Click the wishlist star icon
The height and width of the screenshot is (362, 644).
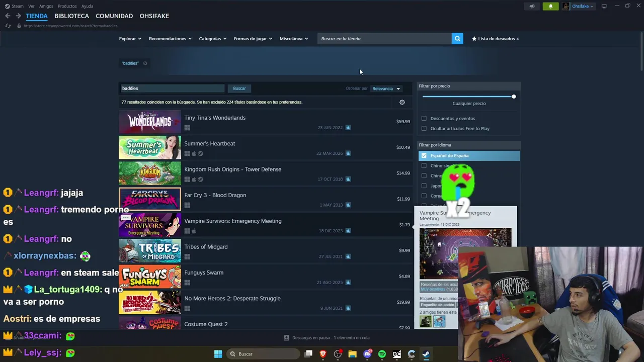[x=474, y=39]
